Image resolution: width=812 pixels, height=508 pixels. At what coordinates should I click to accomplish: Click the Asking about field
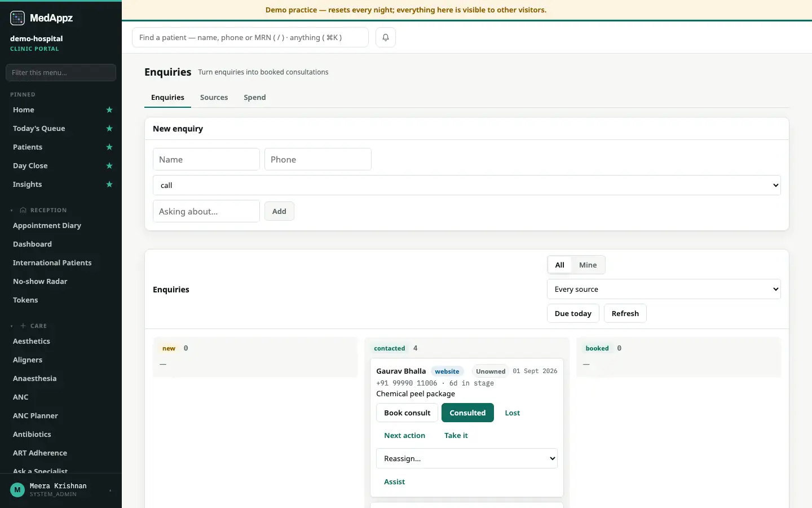pyautogui.click(x=206, y=211)
